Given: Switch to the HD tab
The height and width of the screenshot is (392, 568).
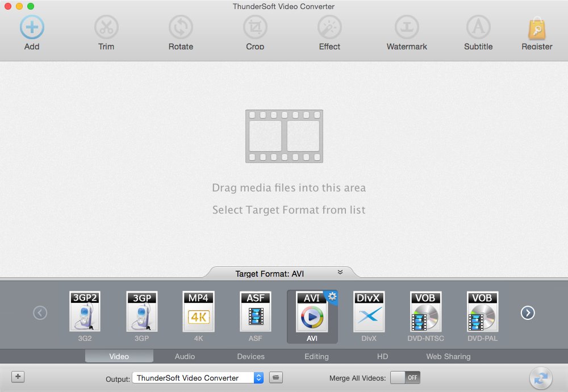Looking at the screenshot, I should (382, 356).
